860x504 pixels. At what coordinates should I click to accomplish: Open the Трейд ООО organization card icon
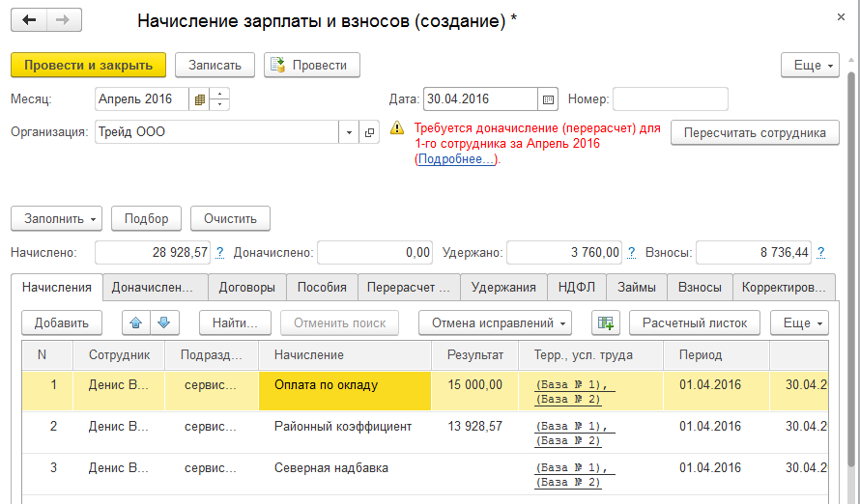[x=368, y=133]
